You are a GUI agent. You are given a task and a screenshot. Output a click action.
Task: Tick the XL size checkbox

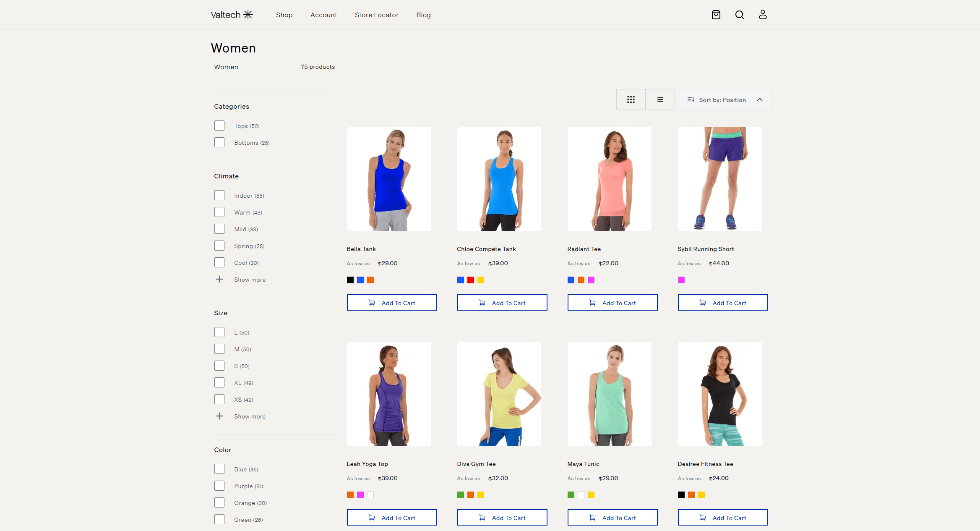(x=219, y=383)
